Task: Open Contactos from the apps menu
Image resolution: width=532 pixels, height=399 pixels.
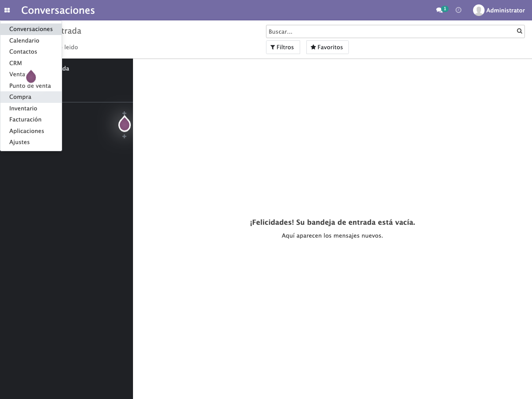Action: coord(31,52)
